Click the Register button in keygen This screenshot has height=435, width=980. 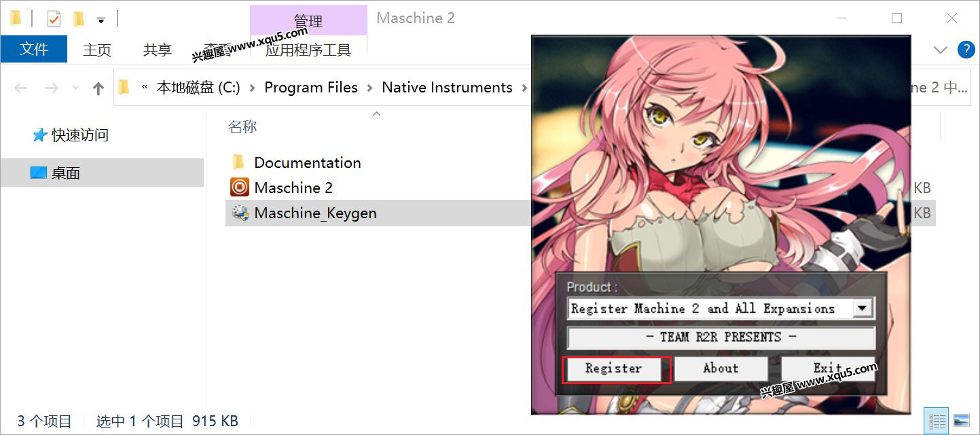[x=613, y=369]
